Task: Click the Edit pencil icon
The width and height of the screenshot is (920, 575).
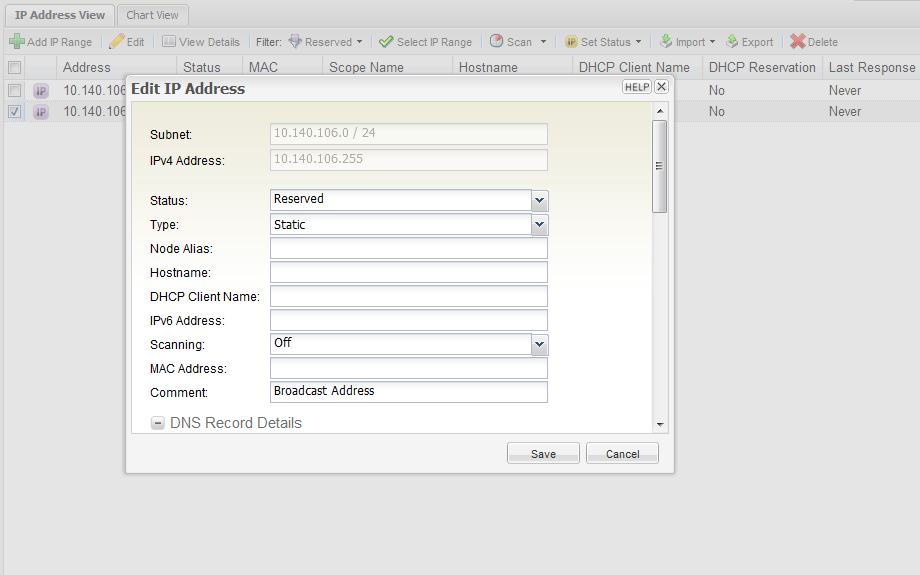Action: click(x=117, y=41)
